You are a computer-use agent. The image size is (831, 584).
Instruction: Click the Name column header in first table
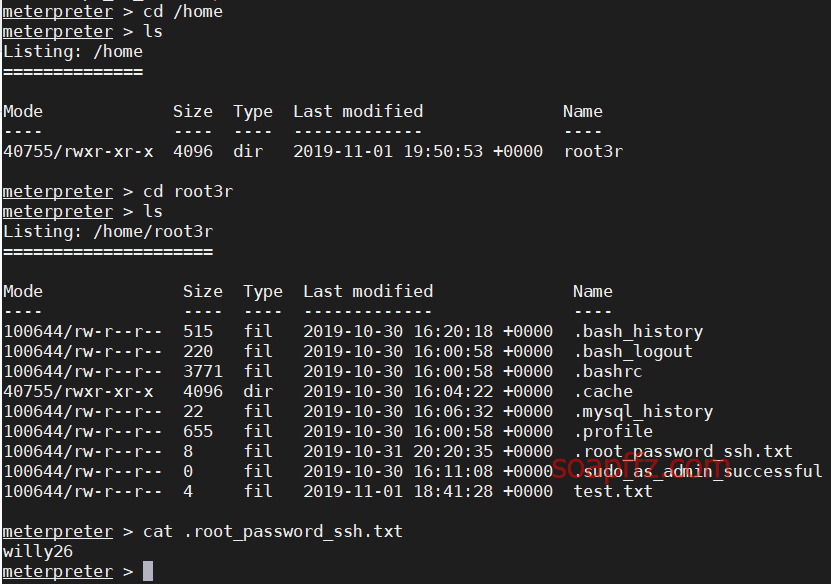point(583,111)
